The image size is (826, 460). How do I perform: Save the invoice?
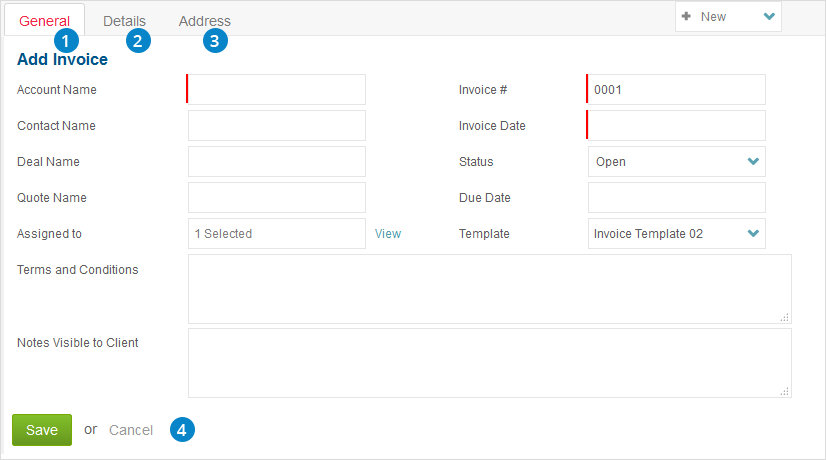(42, 430)
